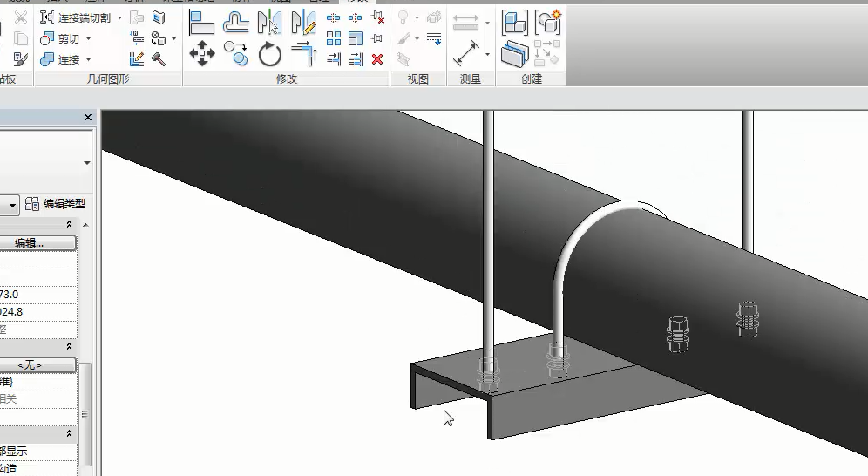This screenshot has width=868, height=476.
Task: Click the Demolish hammer icon
Action: click(159, 58)
